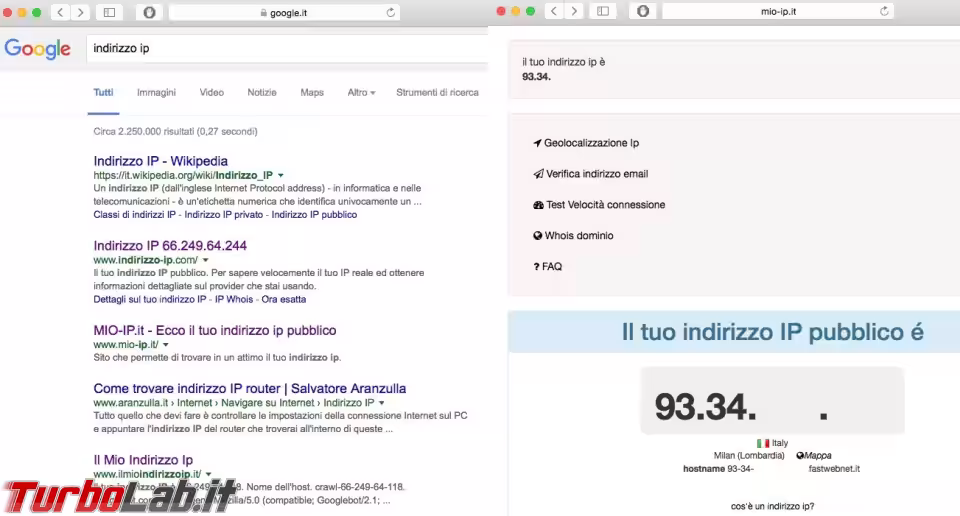Click the large '93.34.' IP address box

[772, 401]
